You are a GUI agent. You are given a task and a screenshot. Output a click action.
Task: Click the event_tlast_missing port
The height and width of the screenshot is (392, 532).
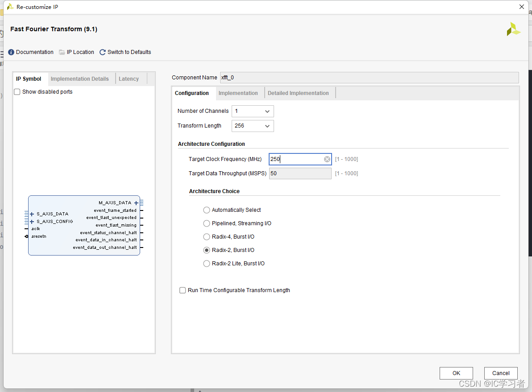116,225
